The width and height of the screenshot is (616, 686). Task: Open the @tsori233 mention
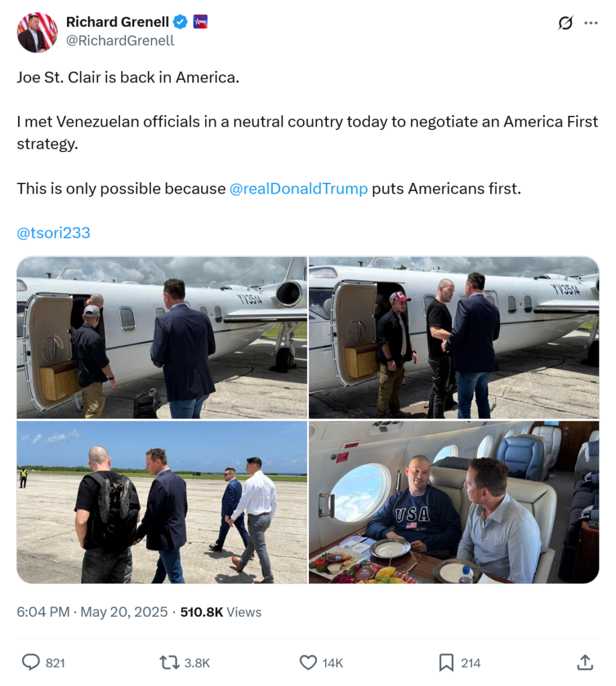pyautogui.click(x=54, y=232)
